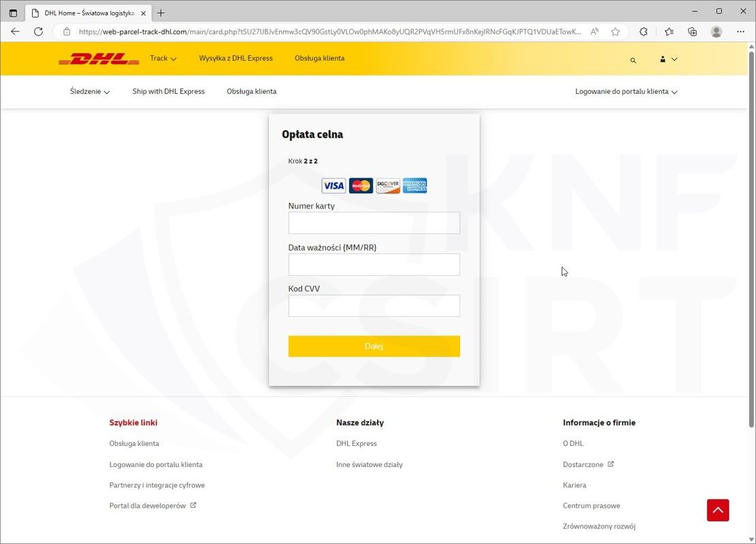Open the search magnifier icon
The width and height of the screenshot is (756, 544).
(633, 60)
